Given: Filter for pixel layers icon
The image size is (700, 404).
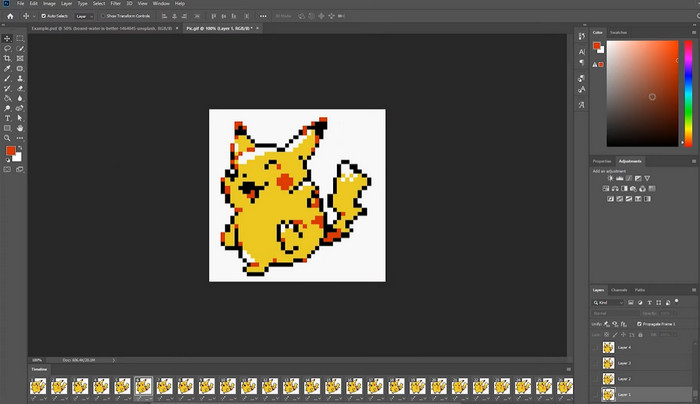Looking at the screenshot, I should point(631,303).
